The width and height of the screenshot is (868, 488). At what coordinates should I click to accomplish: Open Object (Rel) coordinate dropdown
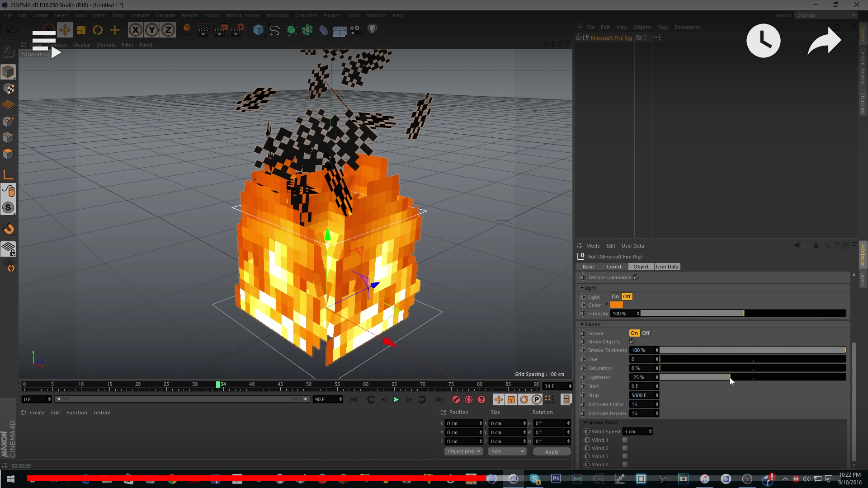click(x=464, y=451)
